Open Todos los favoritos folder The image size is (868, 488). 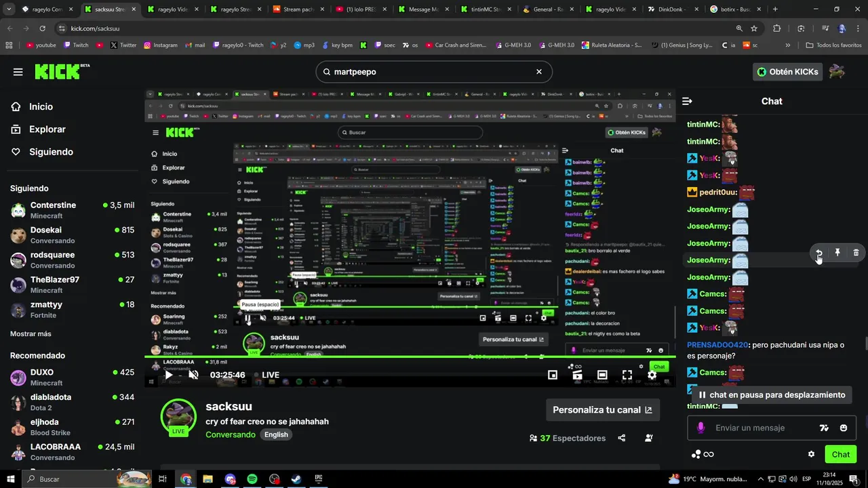point(833,45)
